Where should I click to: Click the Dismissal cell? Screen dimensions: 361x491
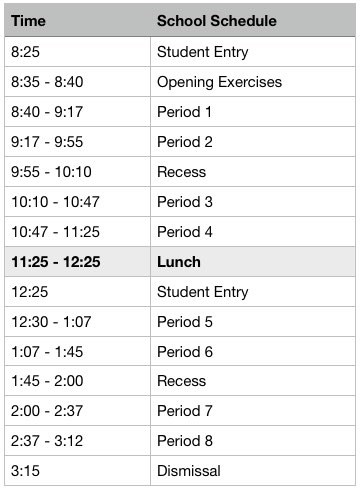253,471
